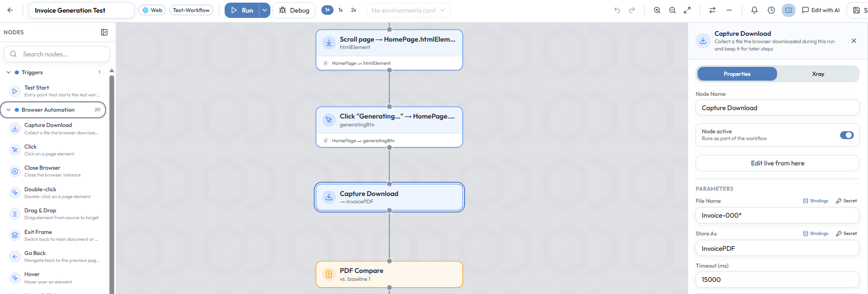Click the "→ InvoicePDF" output text
Viewport: 868px width, 294px height.
357,202
